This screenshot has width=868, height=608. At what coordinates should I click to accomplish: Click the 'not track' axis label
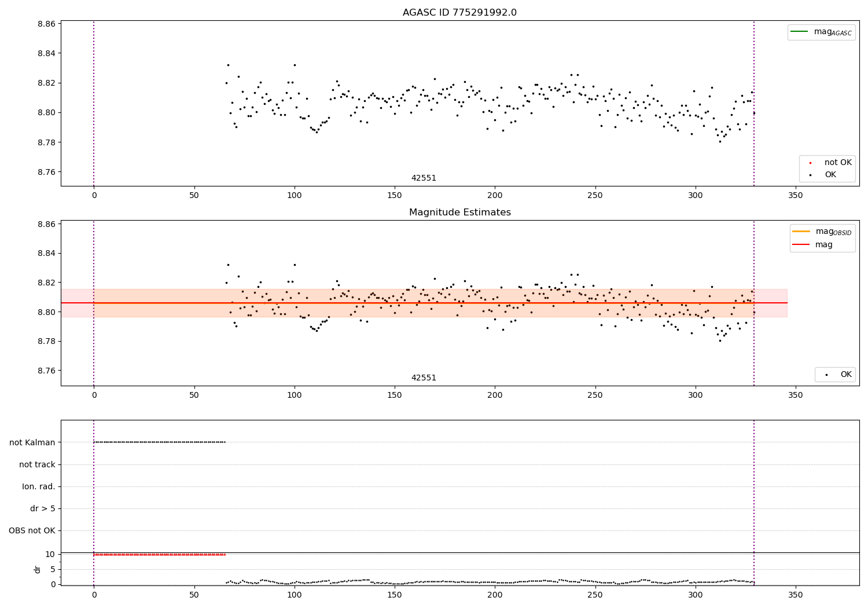(37, 464)
